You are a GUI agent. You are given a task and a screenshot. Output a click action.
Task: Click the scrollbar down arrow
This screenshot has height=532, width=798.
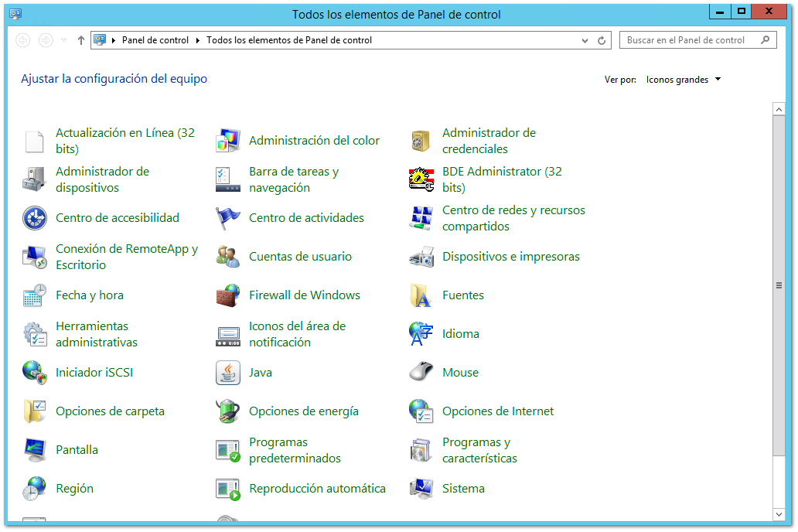tap(779, 515)
